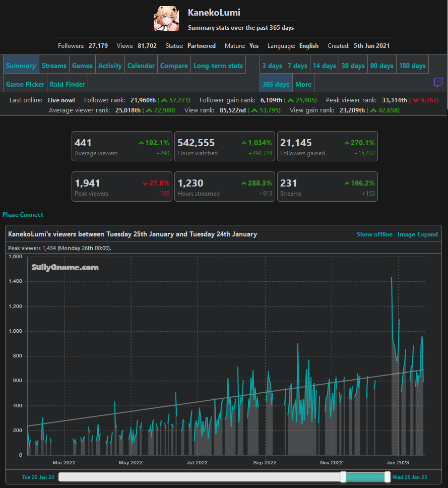Click Peak viewer rank 33,314th value
448x488 pixels.
395,100
